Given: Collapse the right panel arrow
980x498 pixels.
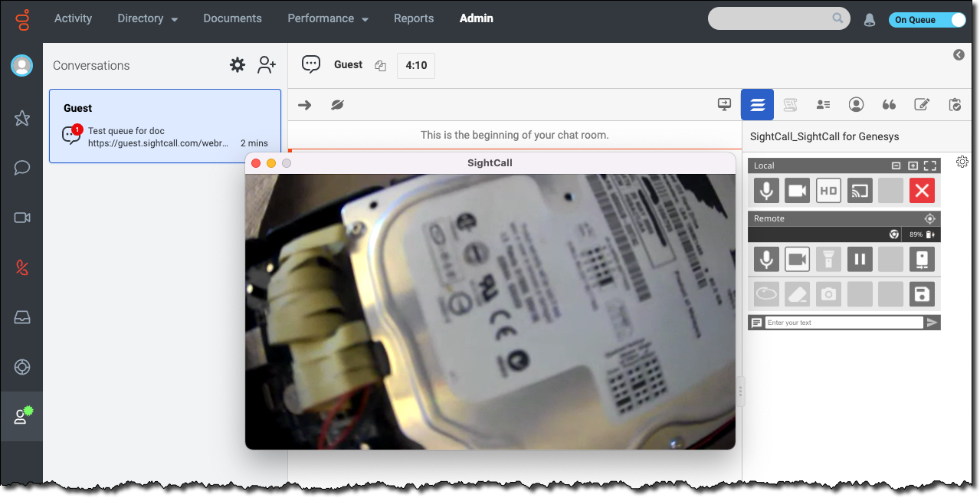Looking at the screenshot, I should click(959, 54).
